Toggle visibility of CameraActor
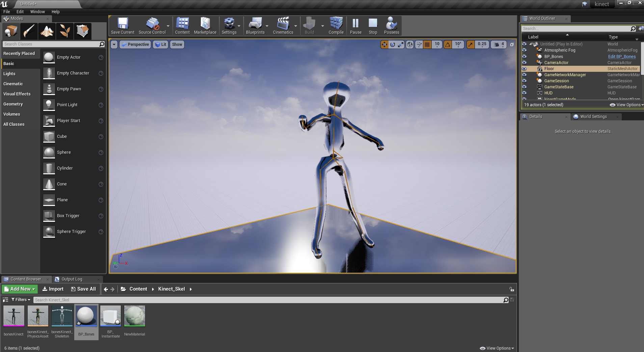644x352 pixels. [524, 62]
